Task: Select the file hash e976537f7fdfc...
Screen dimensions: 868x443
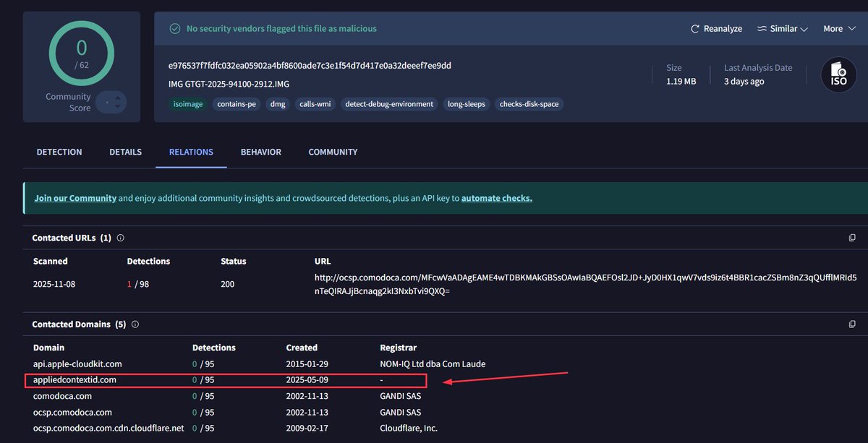Action: (x=310, y=66)
